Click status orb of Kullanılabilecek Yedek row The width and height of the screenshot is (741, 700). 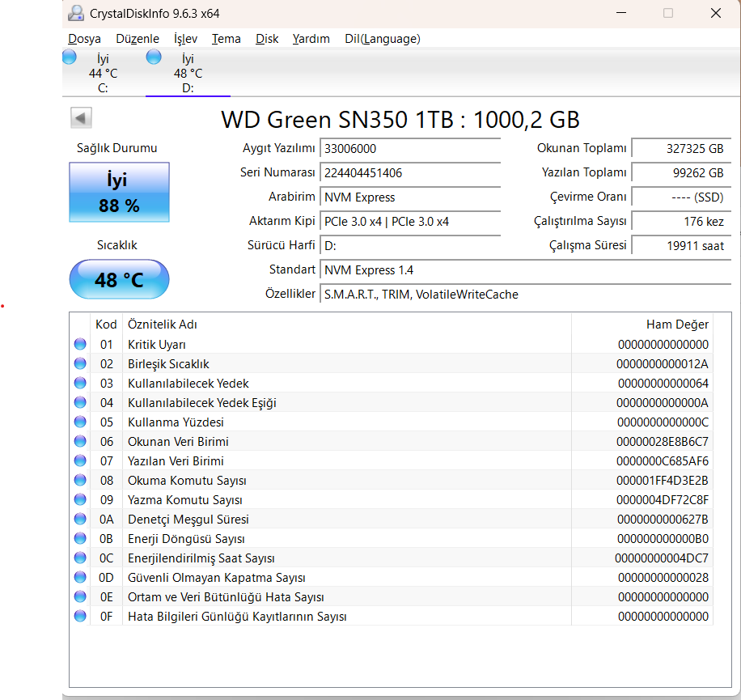(80, 383)
